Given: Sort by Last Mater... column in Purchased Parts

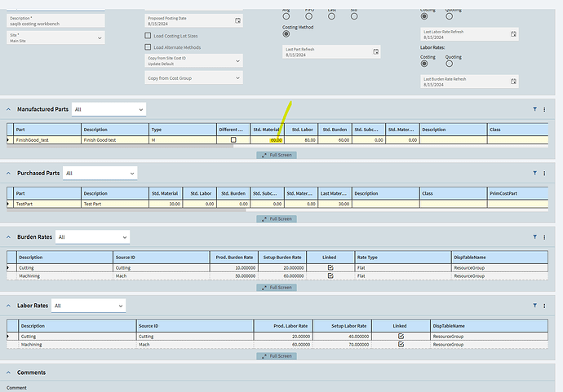Looking at the screenshot, I should pos(335,193).
